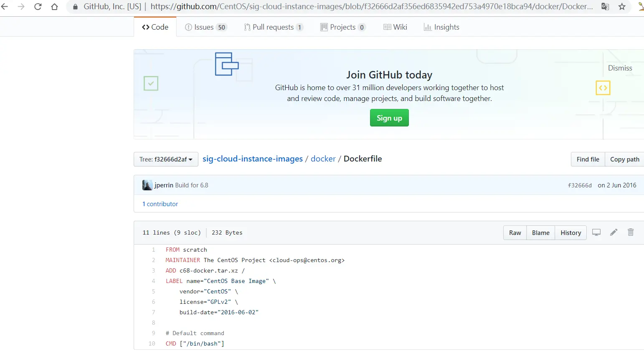Bookmark this page with the star icon

point(622,6)
